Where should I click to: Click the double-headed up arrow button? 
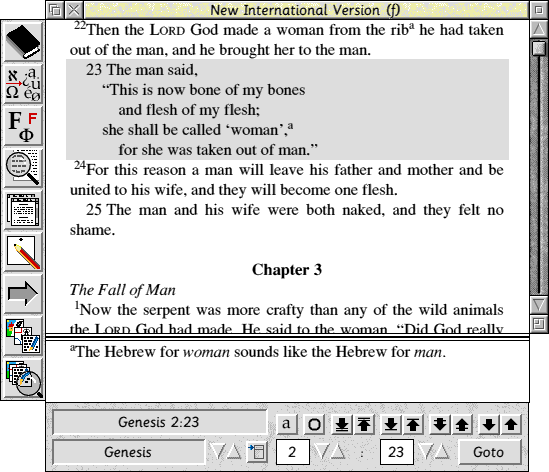click(x=462, y=424)
